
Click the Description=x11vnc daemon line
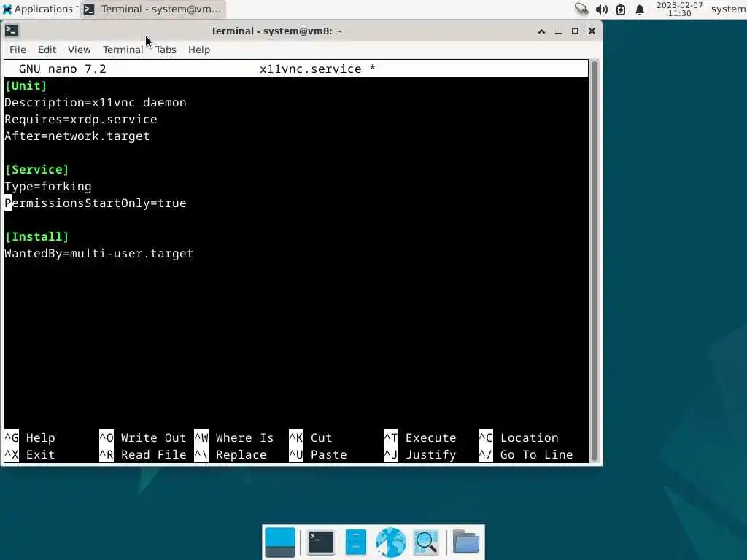tap(96, 102)
